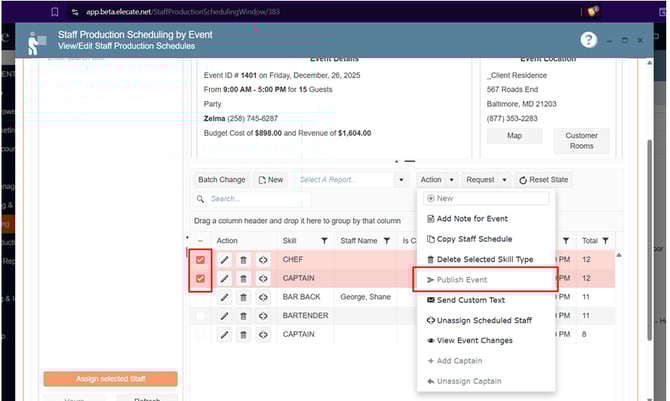Expand the Action dropdown arrow
This screenshot has width=670, height=401.
point(452,180)
